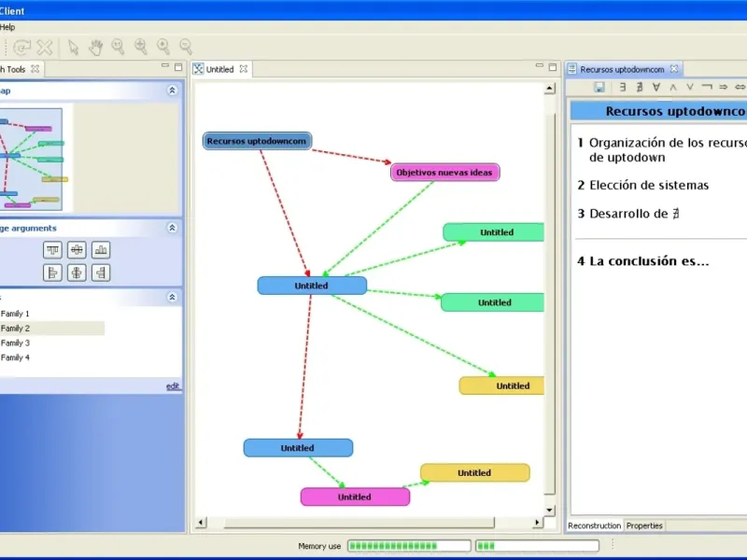Click zoom-in magnifier next to zoom-out icon
Viewport: 747px width, 560px height.
[162, 46]
